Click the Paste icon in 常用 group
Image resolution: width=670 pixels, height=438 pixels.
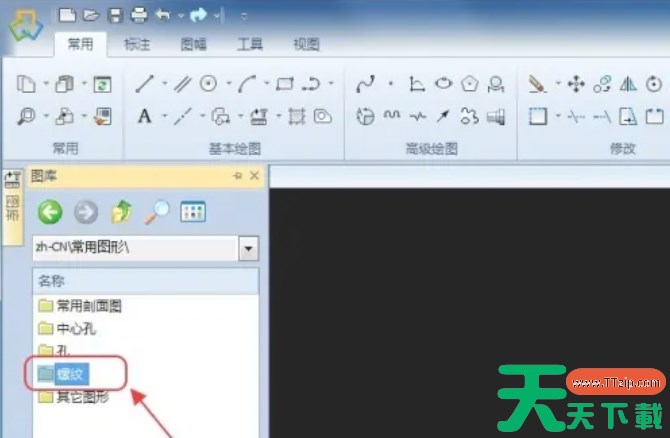(x=65, y=84)
